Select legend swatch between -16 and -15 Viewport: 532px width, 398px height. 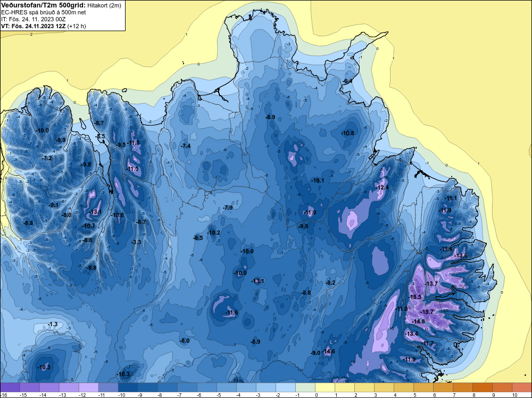(10, 387)
